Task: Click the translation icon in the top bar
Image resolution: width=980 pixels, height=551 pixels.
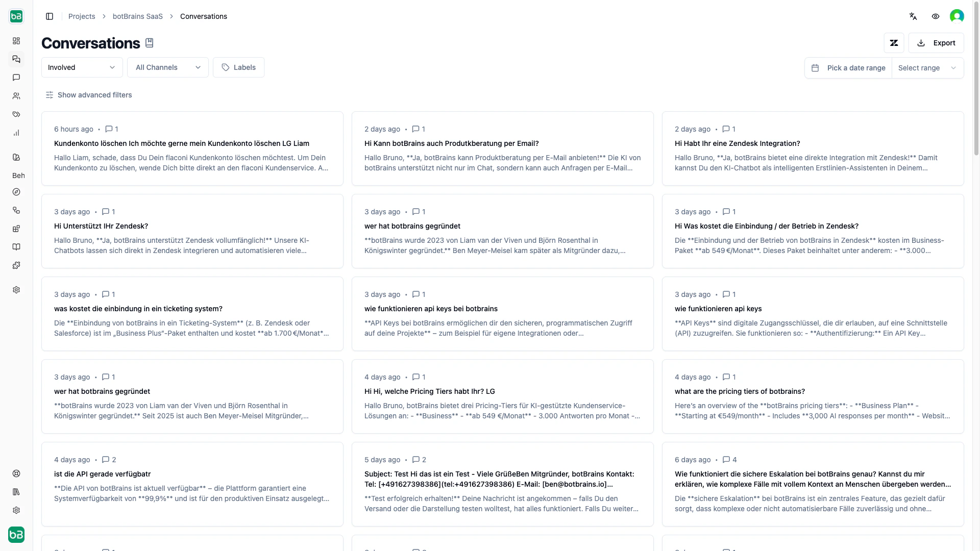Action: [913, 16]
